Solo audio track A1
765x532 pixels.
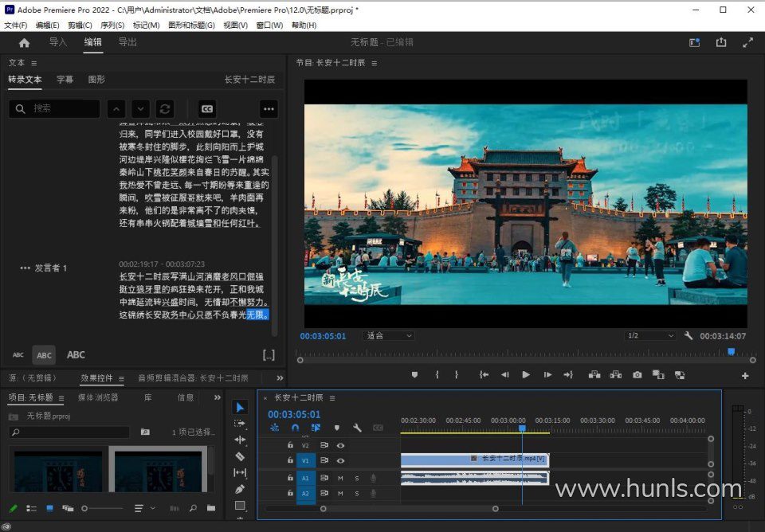(x=357, y=479)
